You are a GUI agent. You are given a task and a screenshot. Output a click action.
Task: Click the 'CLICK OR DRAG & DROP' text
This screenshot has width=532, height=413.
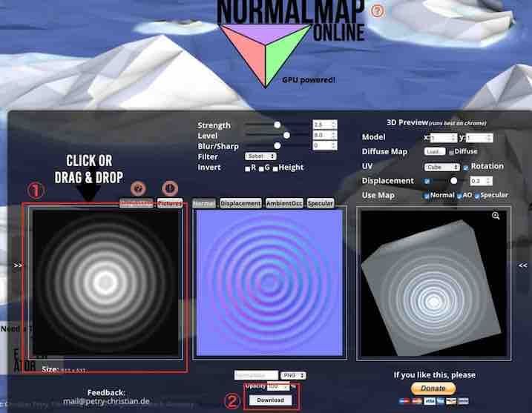pyautogui.click(x=89, y=169)
